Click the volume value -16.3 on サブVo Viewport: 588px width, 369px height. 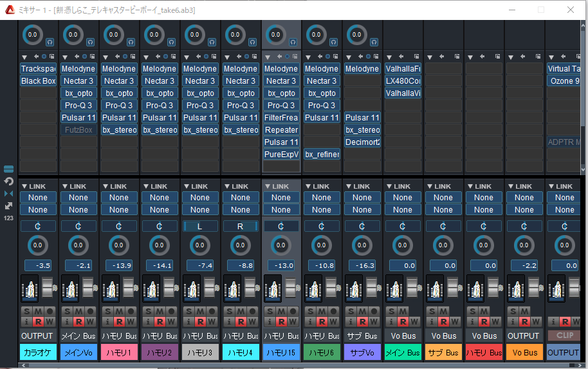[362, 265]
